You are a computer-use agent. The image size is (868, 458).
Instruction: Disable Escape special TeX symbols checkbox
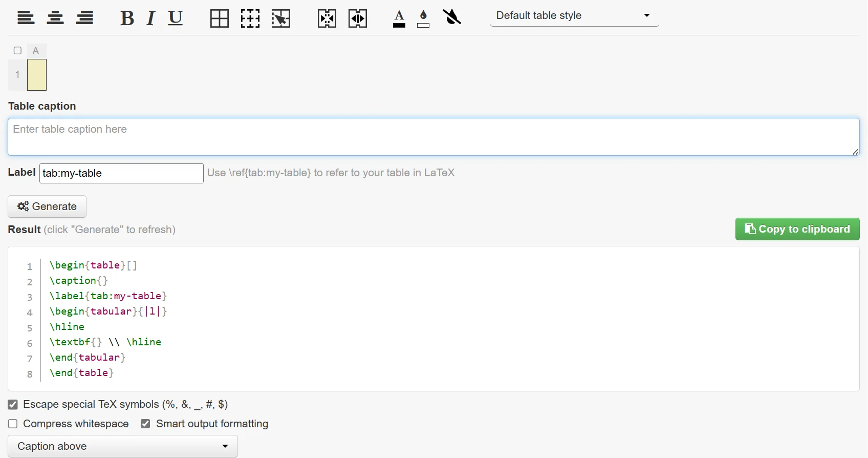click(13, 405)
